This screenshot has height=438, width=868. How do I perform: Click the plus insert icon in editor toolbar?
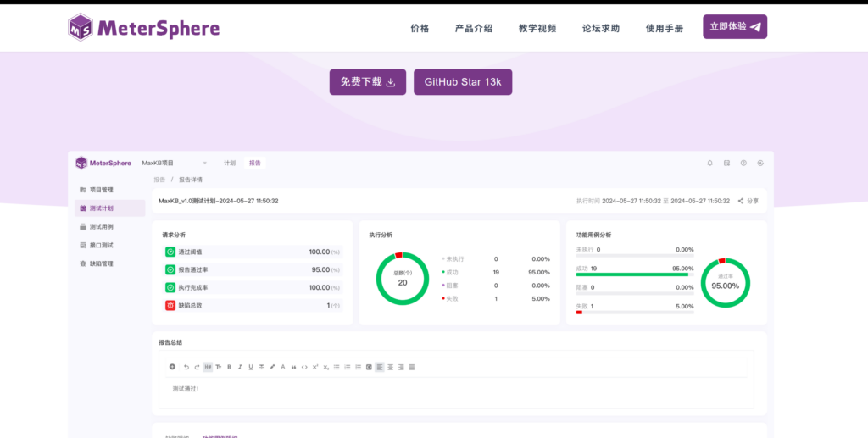tap(172, 367)
